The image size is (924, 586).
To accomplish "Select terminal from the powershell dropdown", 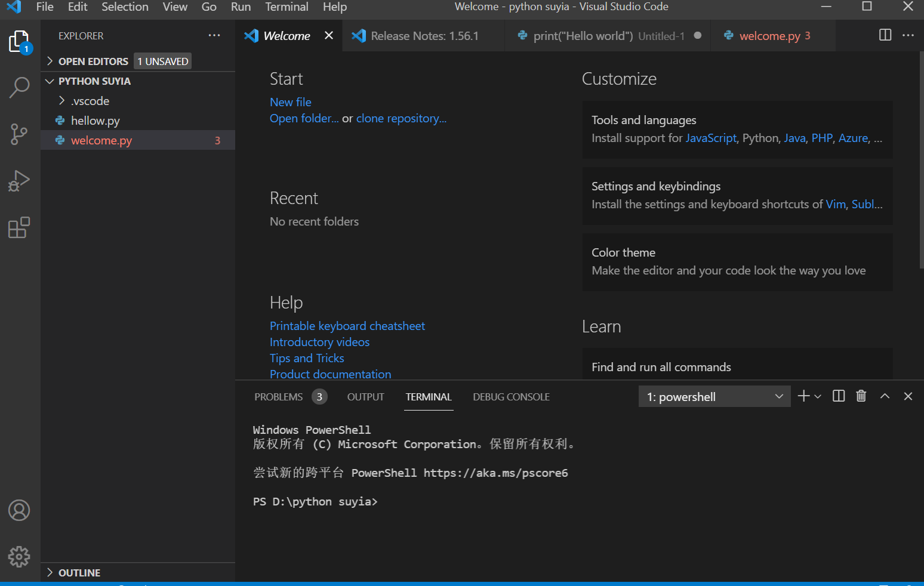I will [x=714, y=396].
